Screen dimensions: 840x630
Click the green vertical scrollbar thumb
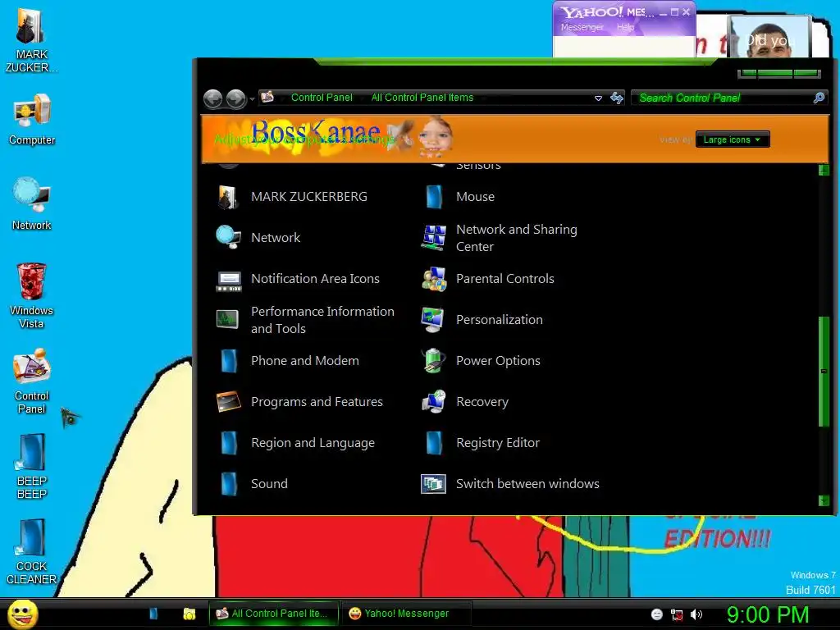[x=824, y=372]
